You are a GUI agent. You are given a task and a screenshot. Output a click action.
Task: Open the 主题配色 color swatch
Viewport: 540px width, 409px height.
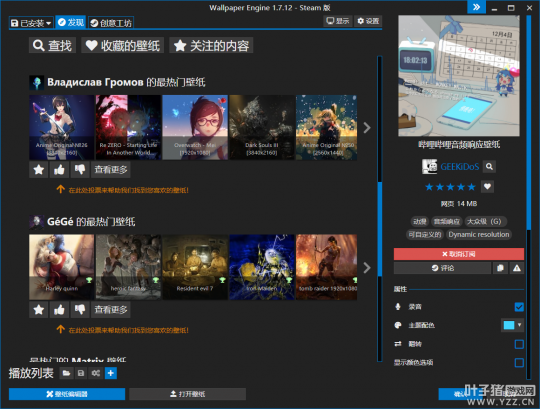pos(509,325)
